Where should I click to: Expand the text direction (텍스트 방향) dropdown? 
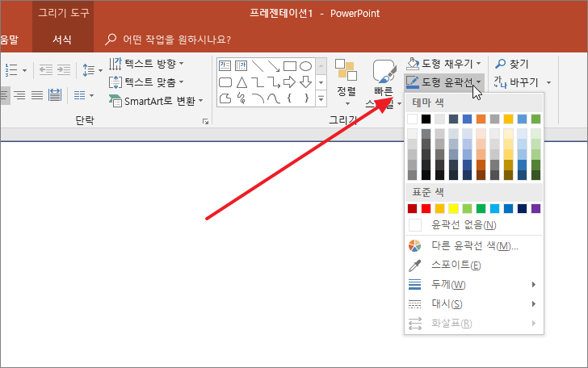point(182,63)
